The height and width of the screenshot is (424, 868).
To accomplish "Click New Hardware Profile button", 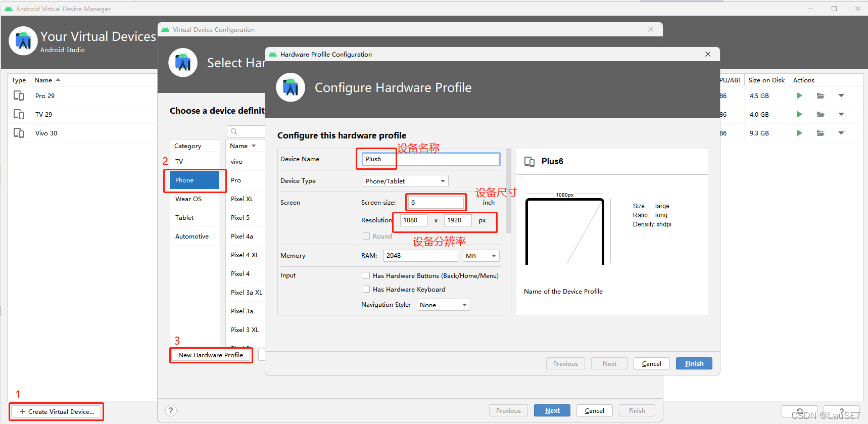I will pos(211,355).
